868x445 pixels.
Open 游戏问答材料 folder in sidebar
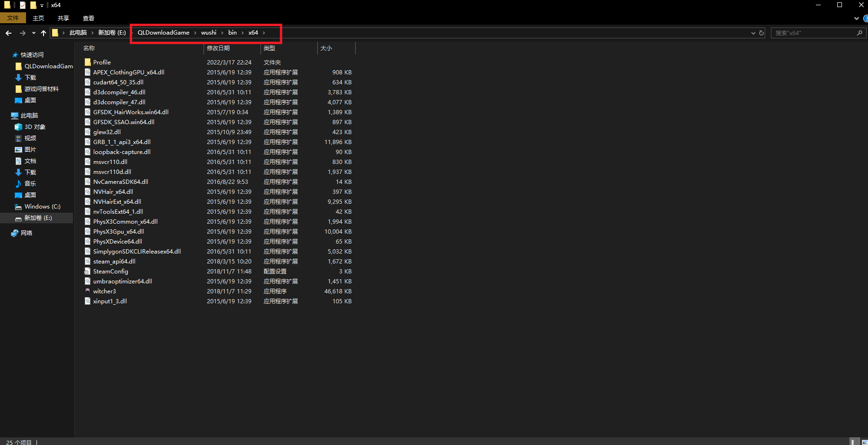tap(42, 89)
